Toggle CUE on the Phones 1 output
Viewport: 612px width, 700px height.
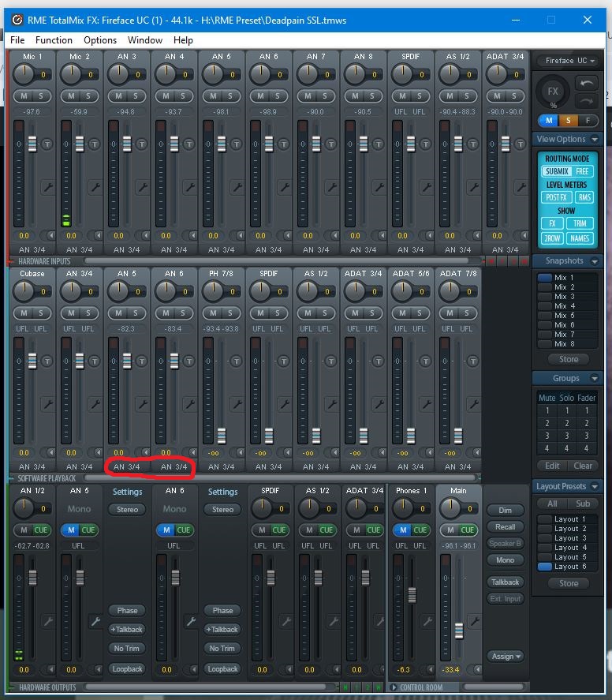(x=420, y=530)
